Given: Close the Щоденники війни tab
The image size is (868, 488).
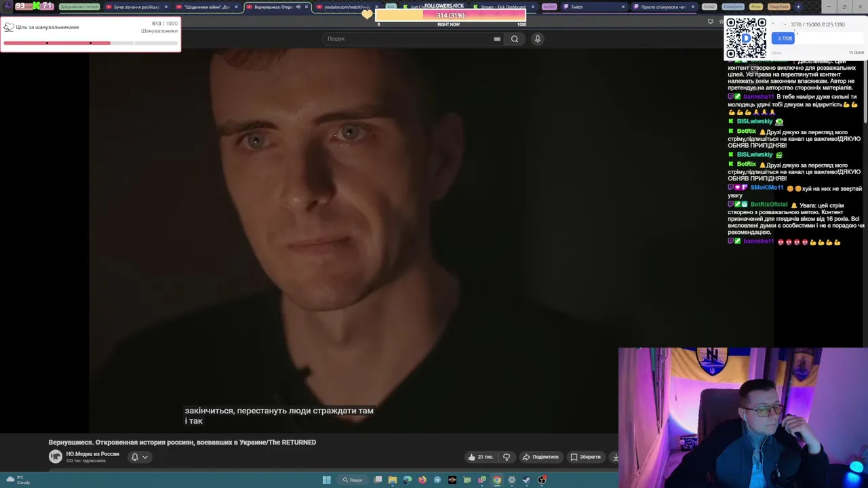Looking at the screenshot, I should pos(236,7).
